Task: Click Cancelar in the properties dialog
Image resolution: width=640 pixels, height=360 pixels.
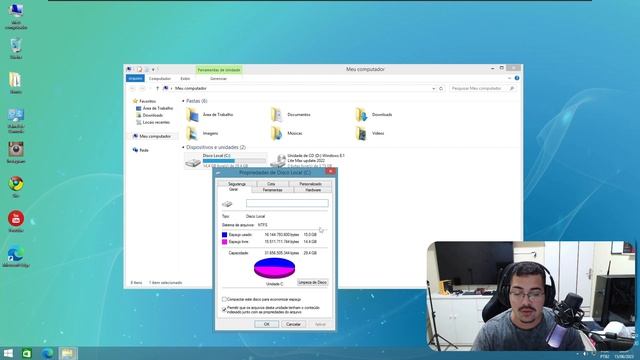Action: [x=293, y=324]
